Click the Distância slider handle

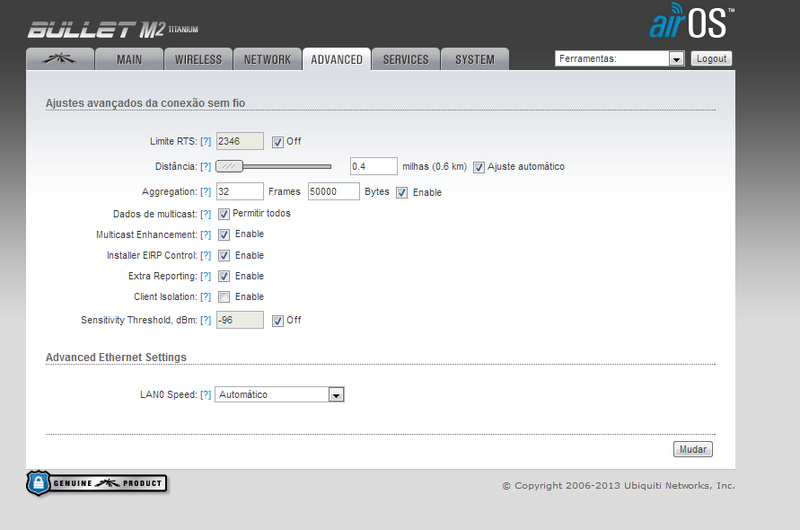pyautogui.click(x=229, y=166)
